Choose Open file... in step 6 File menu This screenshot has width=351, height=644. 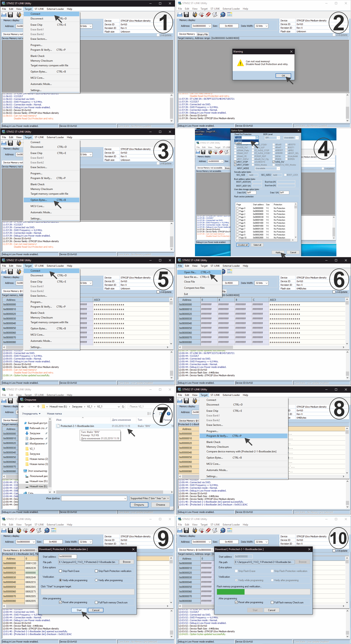pyautogui.click(x=199, y=272)
